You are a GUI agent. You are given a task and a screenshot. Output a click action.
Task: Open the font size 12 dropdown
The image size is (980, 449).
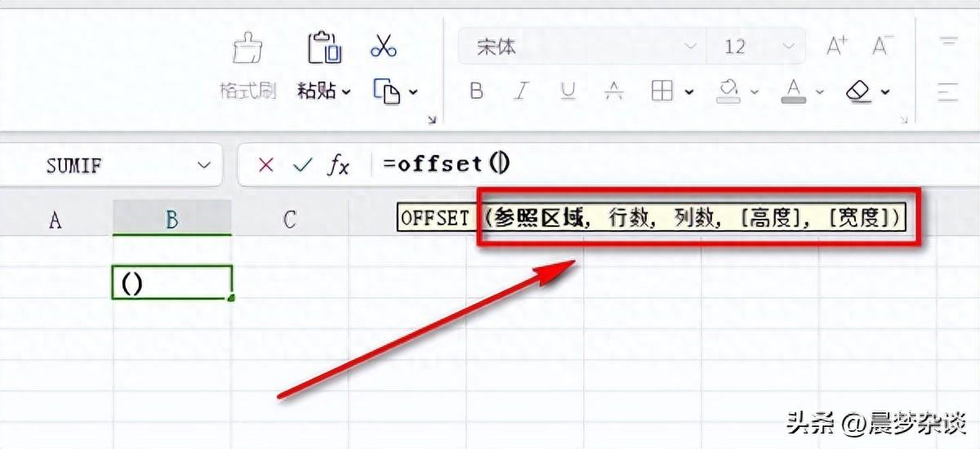(x=787, y=47)
